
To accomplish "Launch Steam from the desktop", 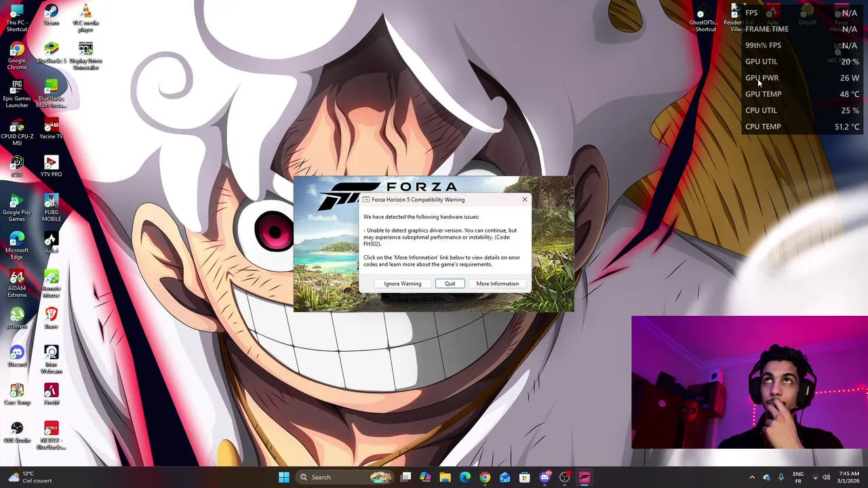I will [51, 16].
